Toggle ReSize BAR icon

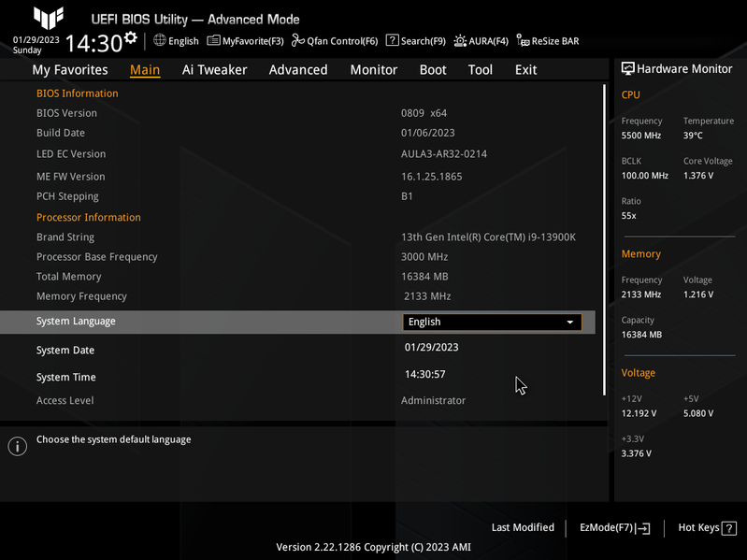[524, 41]
